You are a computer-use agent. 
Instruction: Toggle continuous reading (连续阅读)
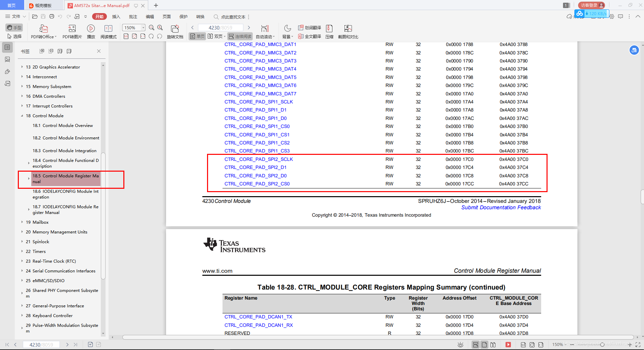(x=240, y=36)
